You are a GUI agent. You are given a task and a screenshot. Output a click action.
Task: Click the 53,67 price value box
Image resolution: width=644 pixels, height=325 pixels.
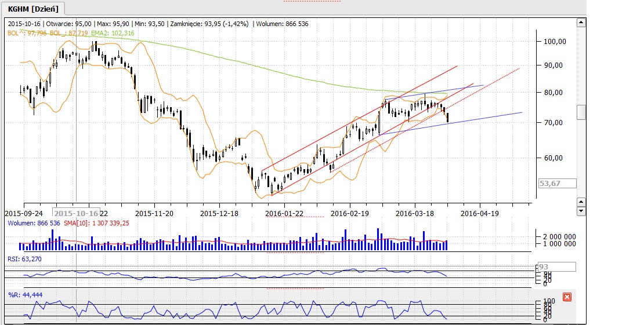556,183
